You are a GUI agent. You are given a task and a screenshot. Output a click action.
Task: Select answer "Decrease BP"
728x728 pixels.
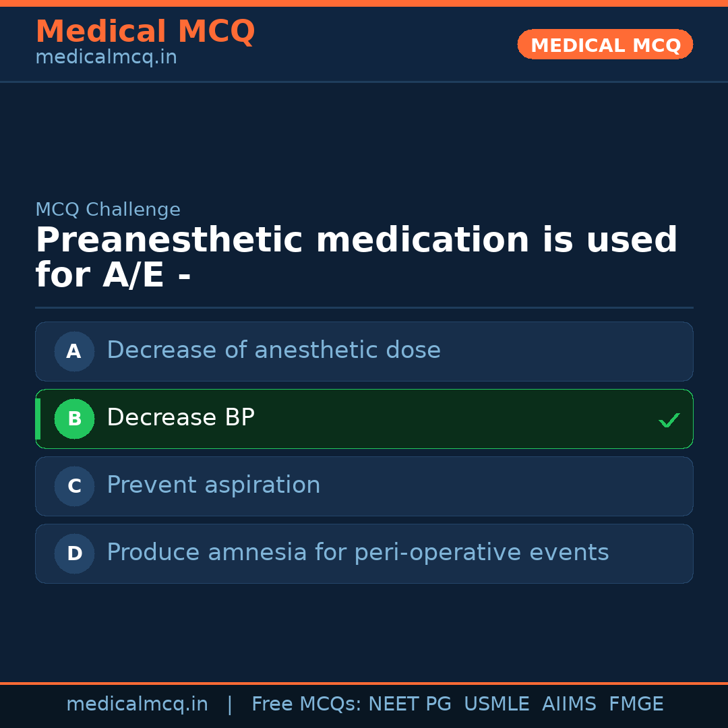coord(181,418)
